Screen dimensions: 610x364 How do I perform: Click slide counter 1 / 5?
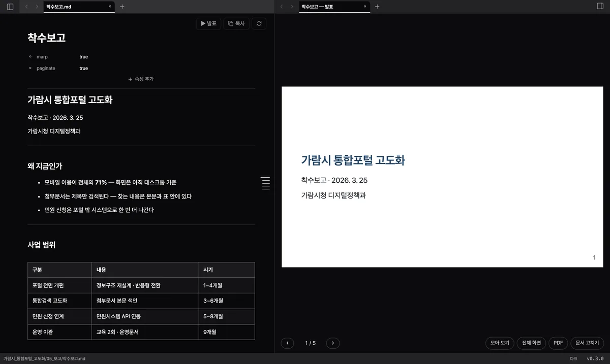310,343
